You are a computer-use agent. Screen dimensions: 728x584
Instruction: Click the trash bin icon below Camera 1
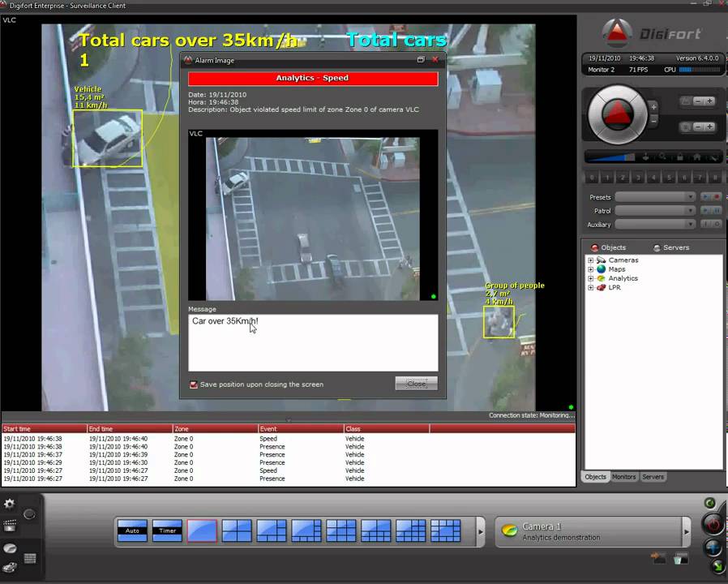[x=681, y=558]
